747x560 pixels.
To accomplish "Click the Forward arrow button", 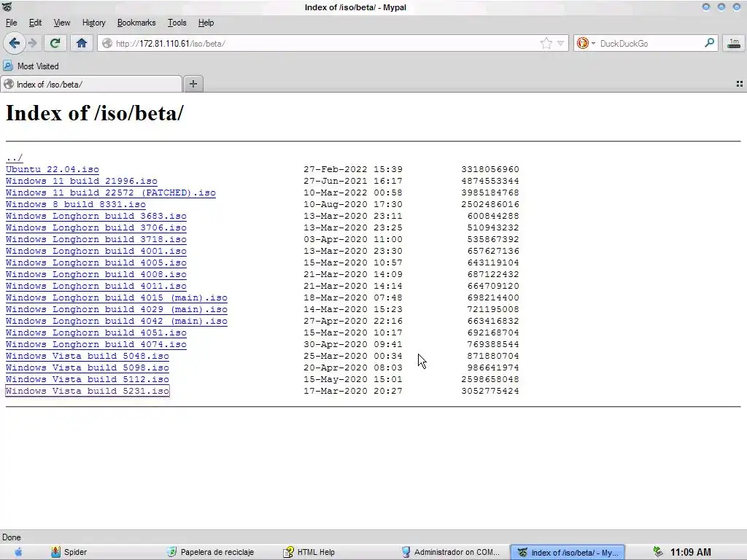I will tap(32, 43).
